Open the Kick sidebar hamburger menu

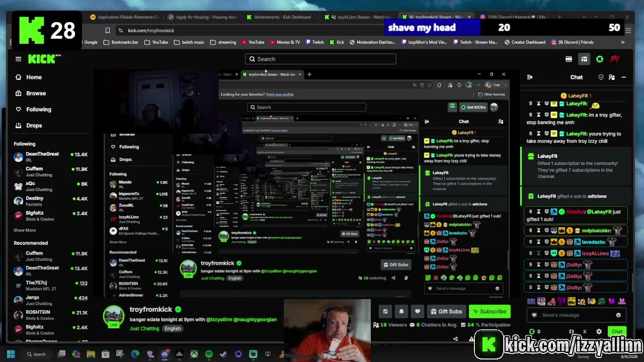18,59
